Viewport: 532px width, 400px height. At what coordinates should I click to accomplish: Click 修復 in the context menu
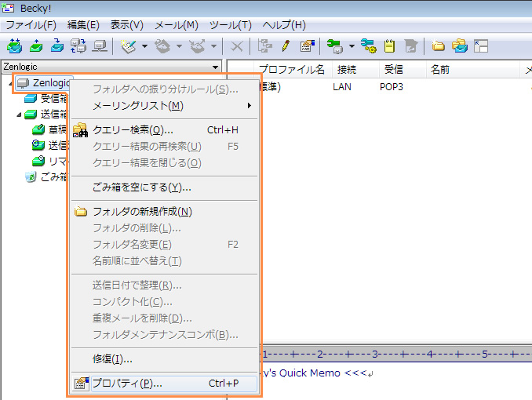[112, 359]
